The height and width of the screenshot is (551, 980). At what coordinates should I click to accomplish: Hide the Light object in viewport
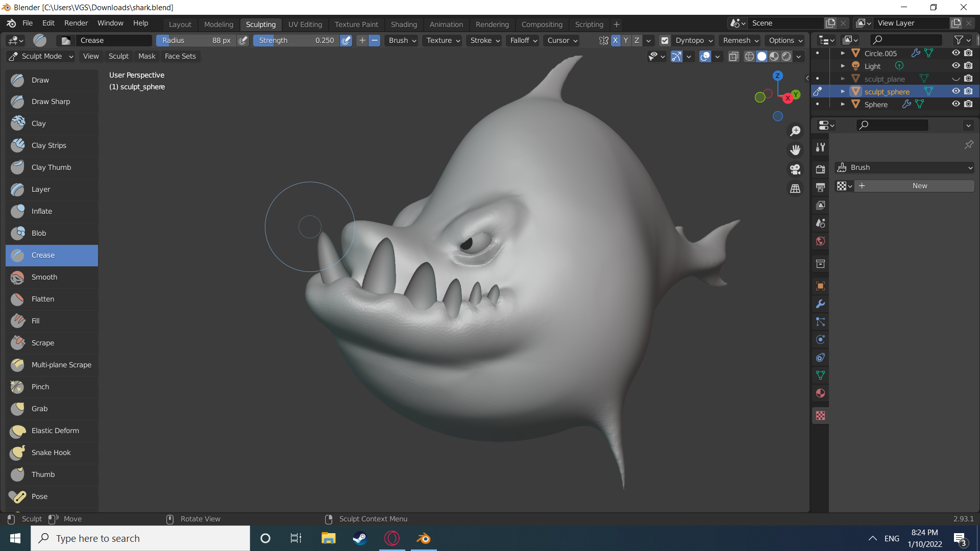[955, 66]
